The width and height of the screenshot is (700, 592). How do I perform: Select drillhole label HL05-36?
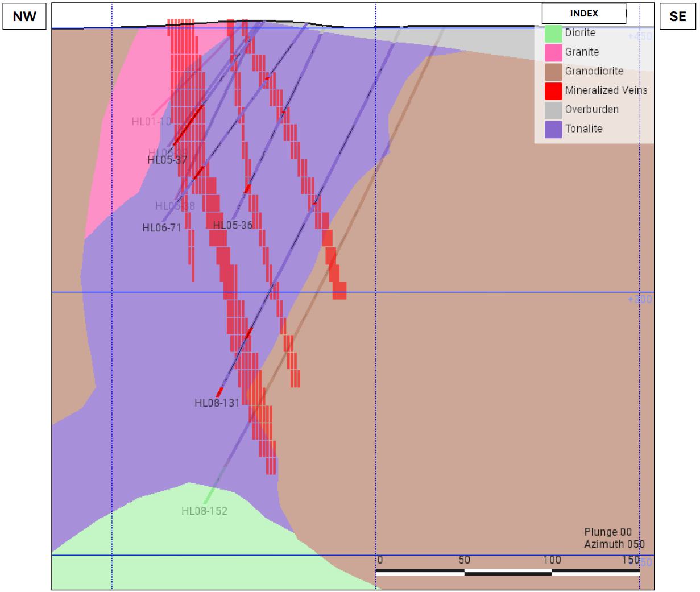[233, 225]
